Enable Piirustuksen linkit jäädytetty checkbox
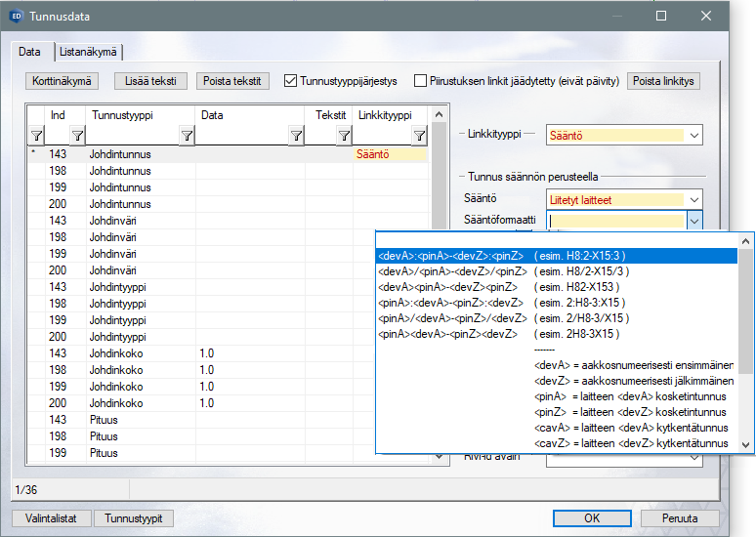Viewport: 756px width, 537px height. pos(421,81)
